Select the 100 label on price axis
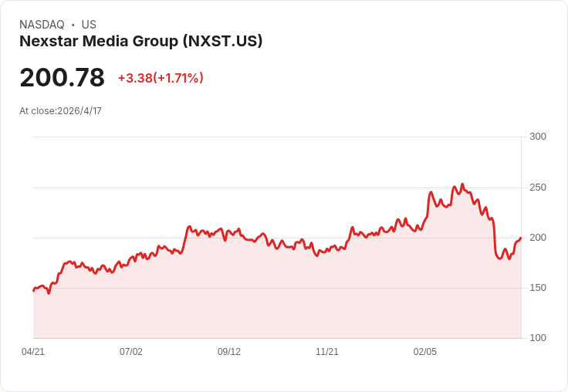This screenshot has width=568, height=392. coord(537,338)
